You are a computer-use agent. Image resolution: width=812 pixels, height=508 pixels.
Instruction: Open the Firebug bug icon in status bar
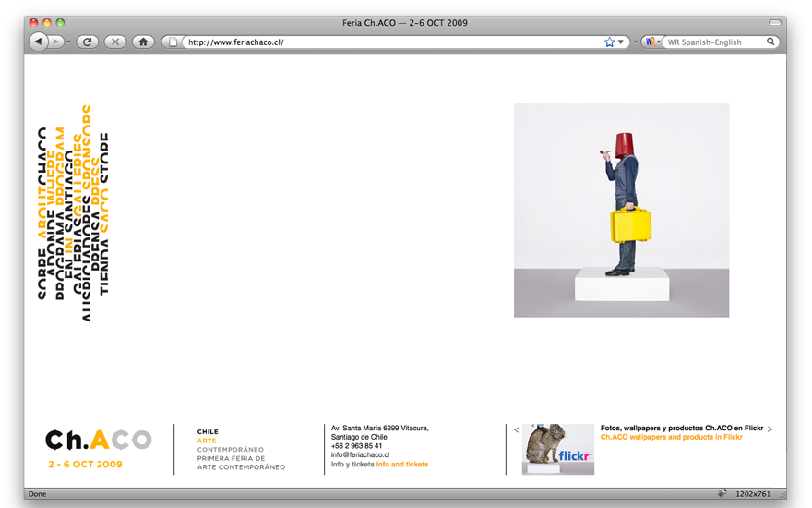point(722,493)
